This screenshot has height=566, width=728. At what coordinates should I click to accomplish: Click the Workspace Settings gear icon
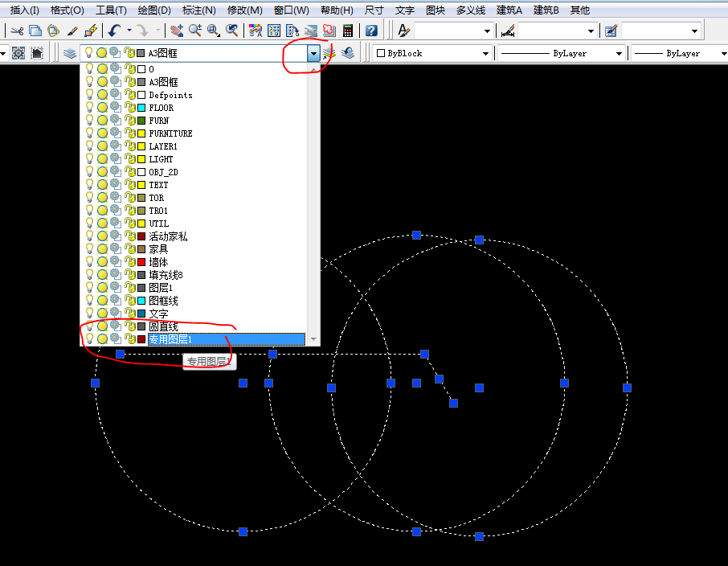(18, 53)
